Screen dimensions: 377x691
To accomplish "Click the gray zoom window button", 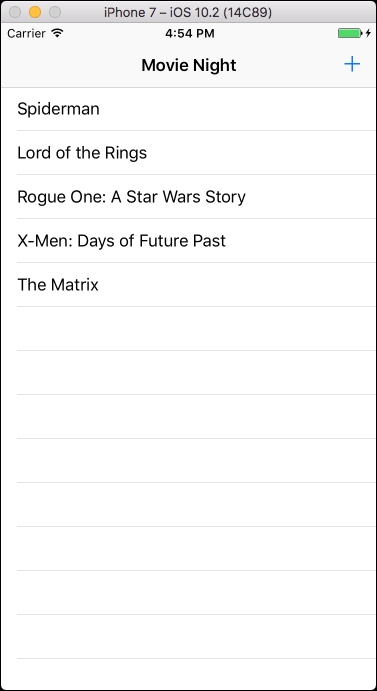I will (55, 12).
